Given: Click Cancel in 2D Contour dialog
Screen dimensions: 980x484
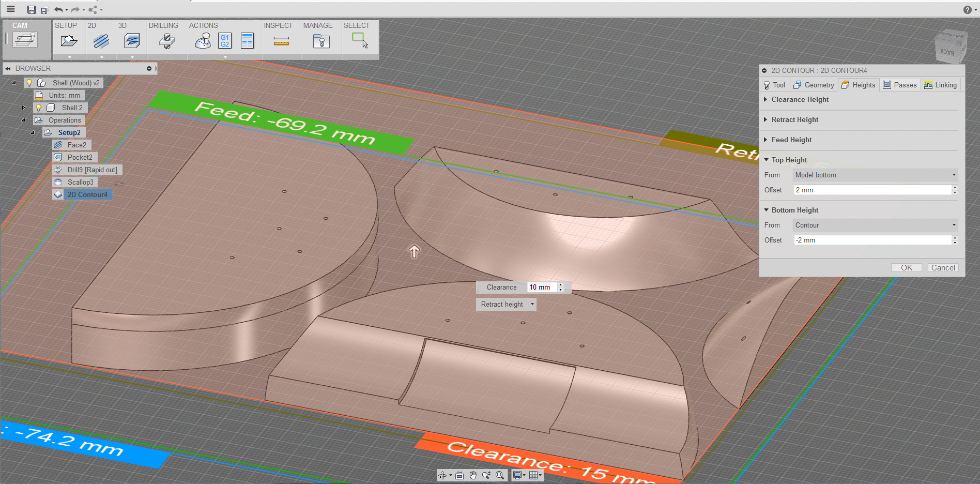Looking at the screenshot, I should (x=943, y=268).
